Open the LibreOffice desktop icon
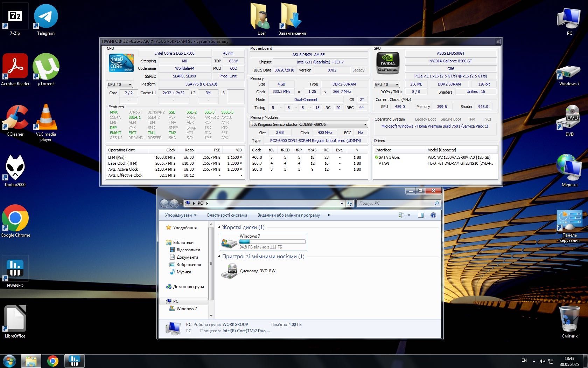Screen dimensions: 588x368 (15, 322)
